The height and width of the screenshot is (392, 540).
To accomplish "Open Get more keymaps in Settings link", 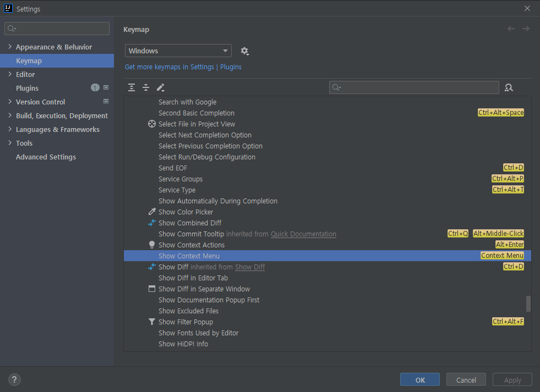I will pos(183,67).
